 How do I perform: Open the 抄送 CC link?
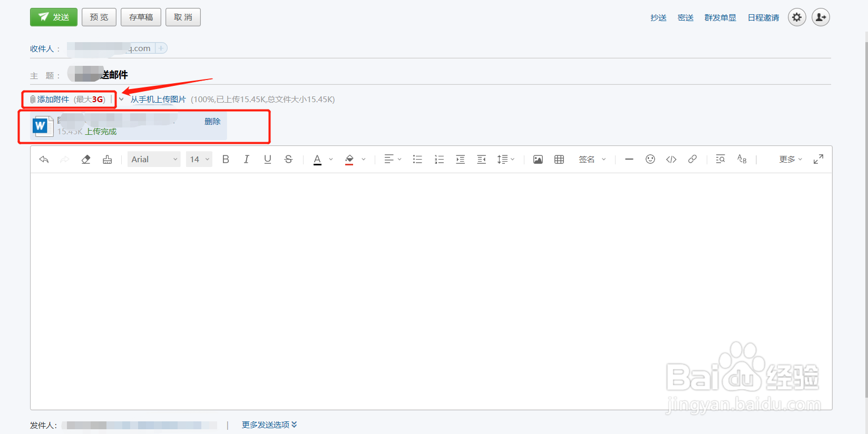click(658, 18)
